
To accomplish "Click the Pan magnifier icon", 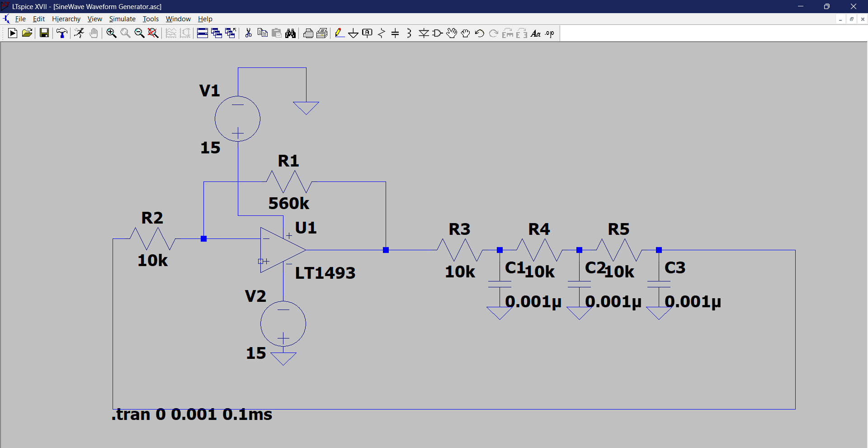I will coord(125,33).
